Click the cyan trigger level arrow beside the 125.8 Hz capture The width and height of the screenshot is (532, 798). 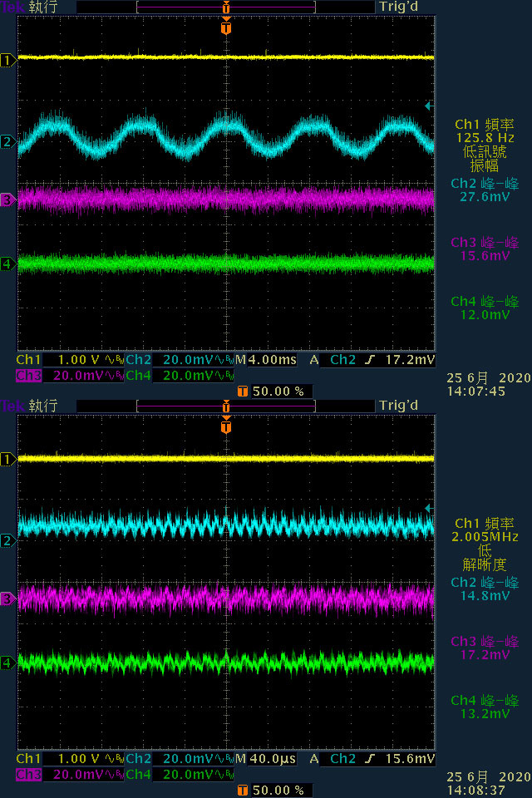(429, 106)
